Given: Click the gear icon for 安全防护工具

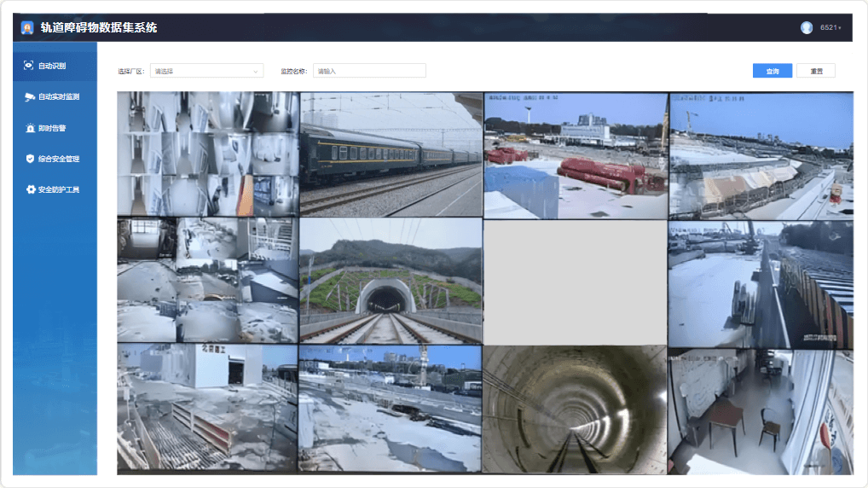Looking at the screenshot, I should 30,189.
